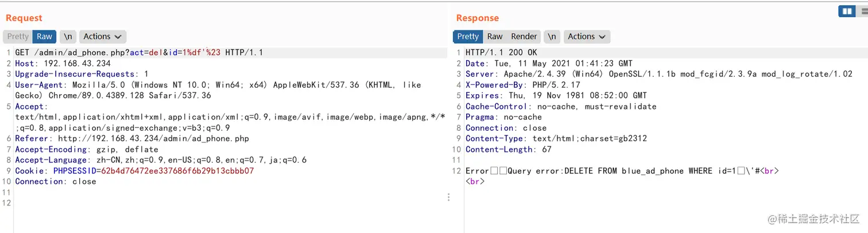The width and height of the screenshot is (868, 233).
Task: Click the GET /admin/ad_phone.php request line
Action: point(139,53)
